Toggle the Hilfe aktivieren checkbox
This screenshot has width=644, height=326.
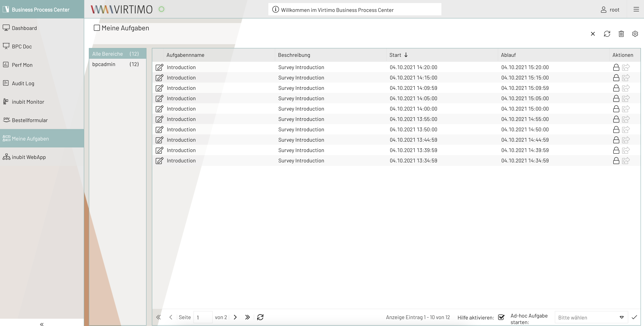pos(501,317)
